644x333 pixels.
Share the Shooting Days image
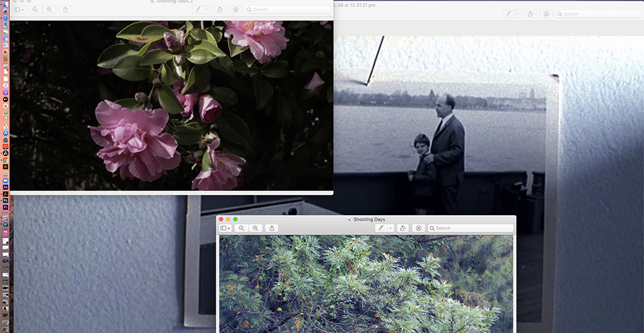pos(272,228)
